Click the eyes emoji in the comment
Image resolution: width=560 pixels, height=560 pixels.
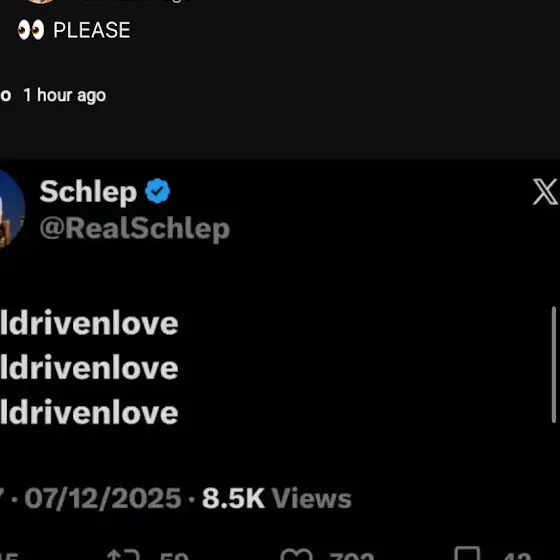pos(31,30)
